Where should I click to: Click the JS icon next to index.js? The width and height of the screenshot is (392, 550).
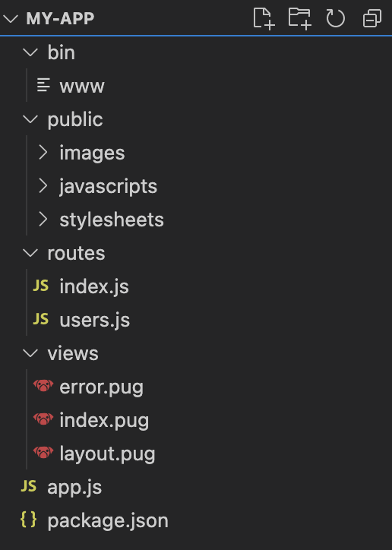click(41, 286)
